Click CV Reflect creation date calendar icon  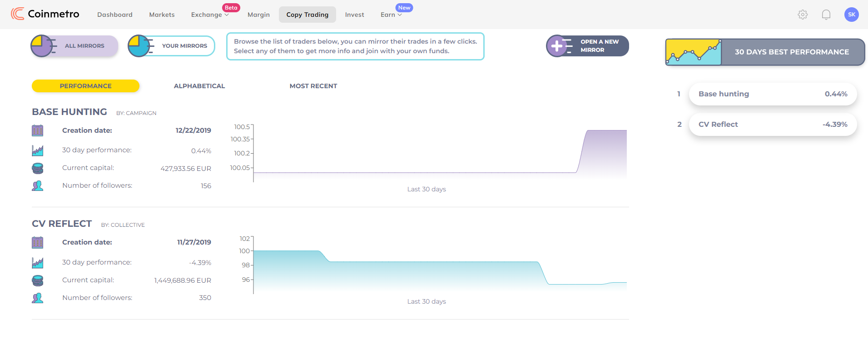[x=38, y=242]
